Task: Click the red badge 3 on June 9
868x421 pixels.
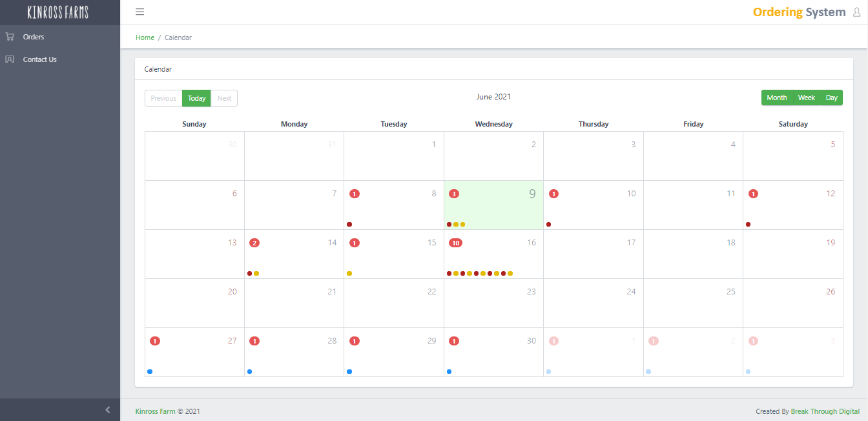Action: pos(454,194)
